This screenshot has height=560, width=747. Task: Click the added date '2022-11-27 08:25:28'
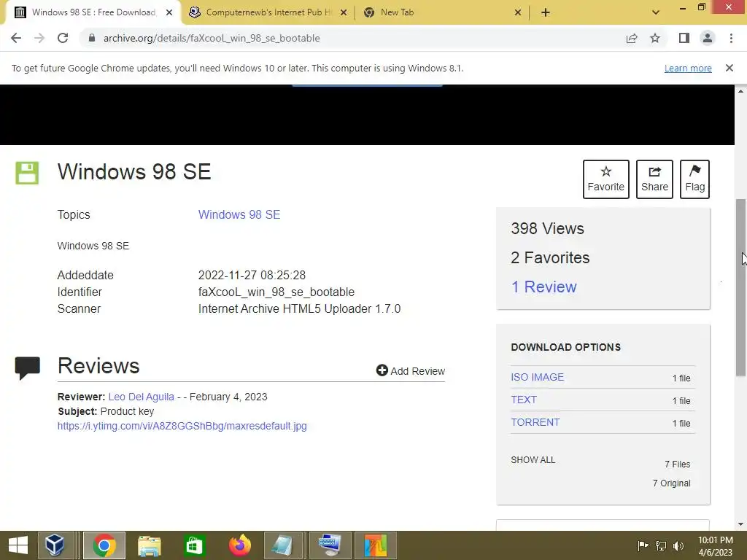coord(252,275)
